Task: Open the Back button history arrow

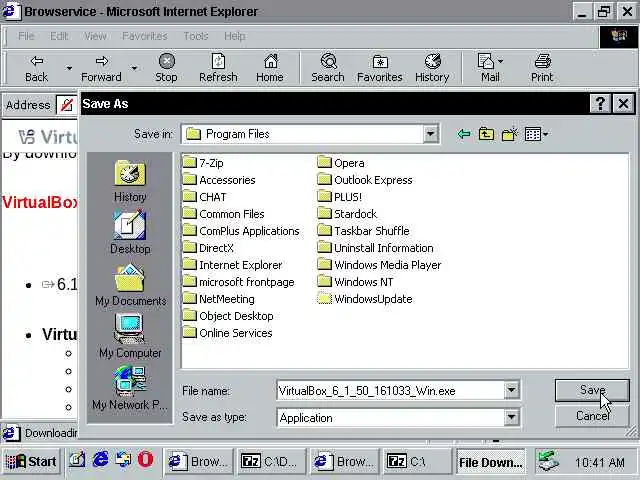Action: click(x=69, y=68)
